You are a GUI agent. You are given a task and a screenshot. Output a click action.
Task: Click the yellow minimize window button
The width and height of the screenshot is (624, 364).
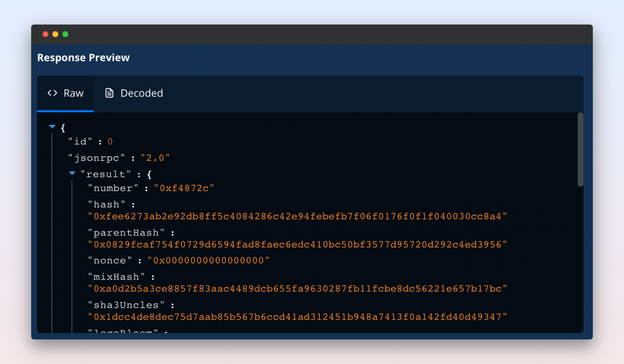[x=55, y=34]
